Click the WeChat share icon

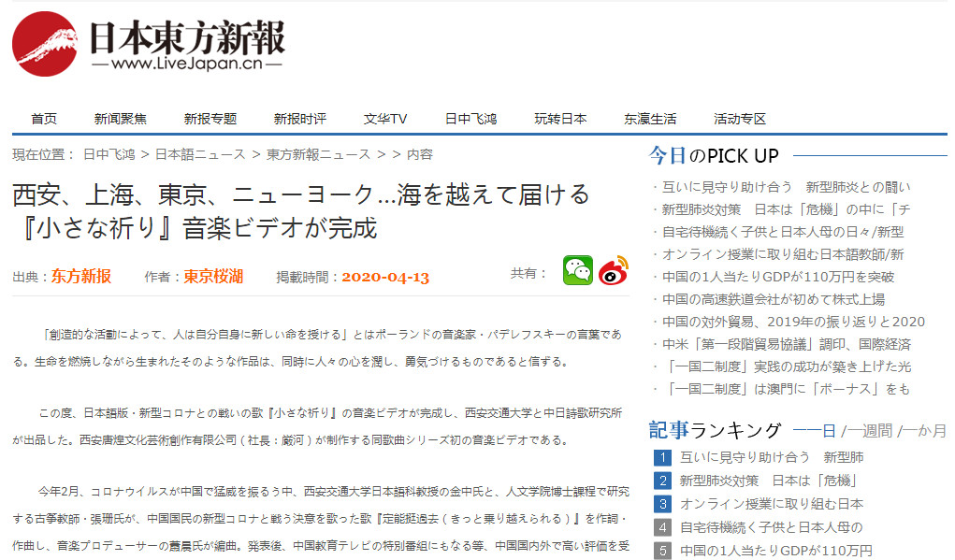[x=577, y=271]
